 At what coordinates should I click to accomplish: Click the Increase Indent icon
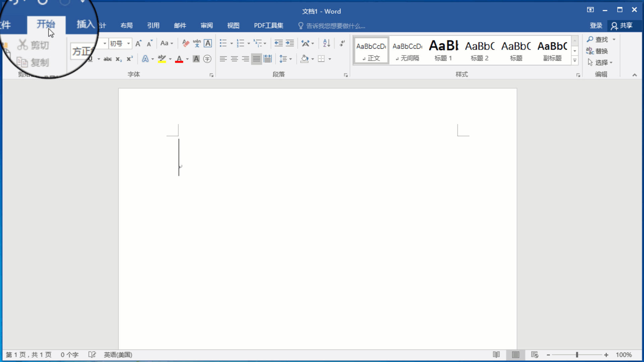(x=290, y=43)
